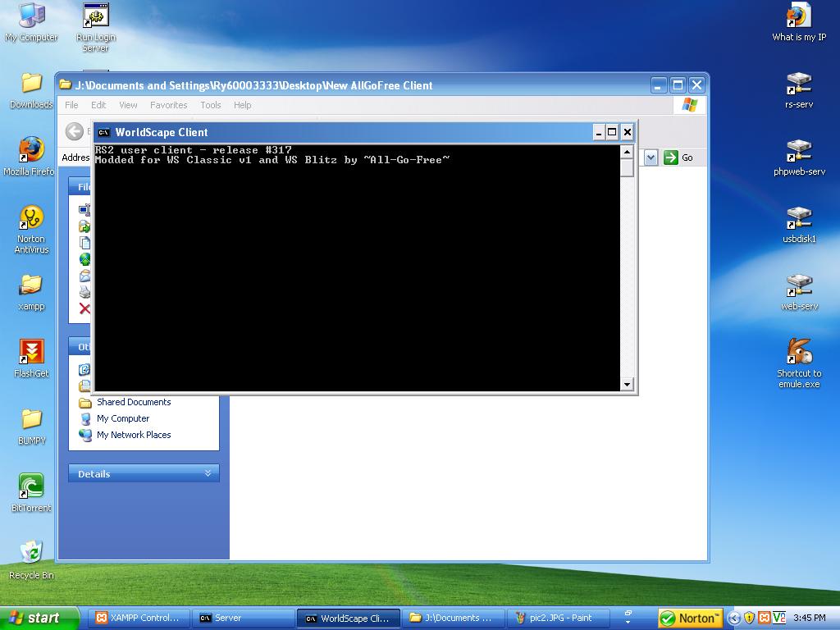Switch to XAMPP Control taskbar button
The height and width of the screenshot is (630, 840).
tap(139, 618)
